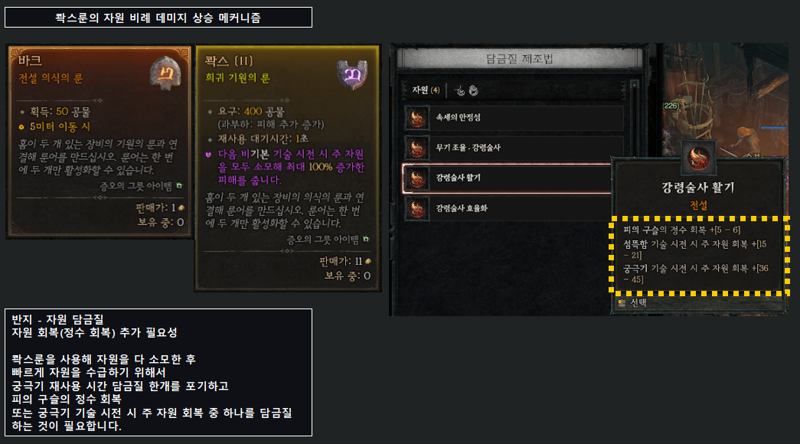Screen dimensions: 800x444
Task: Click the 바크 판매가 gold coin icon
Action: (181, 208)
